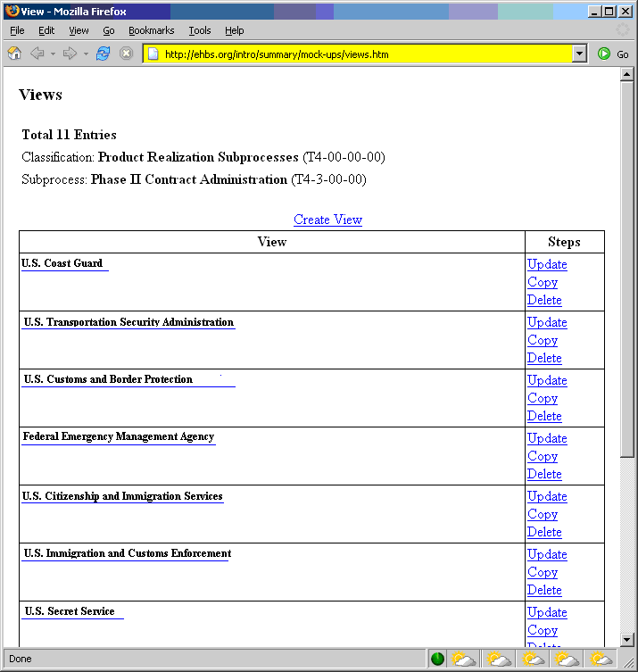The width and height of the screenshot is (638, 672).
Task: Click Delete for Immigration and Customs Enforcement
Action: [x=544, y=590]
